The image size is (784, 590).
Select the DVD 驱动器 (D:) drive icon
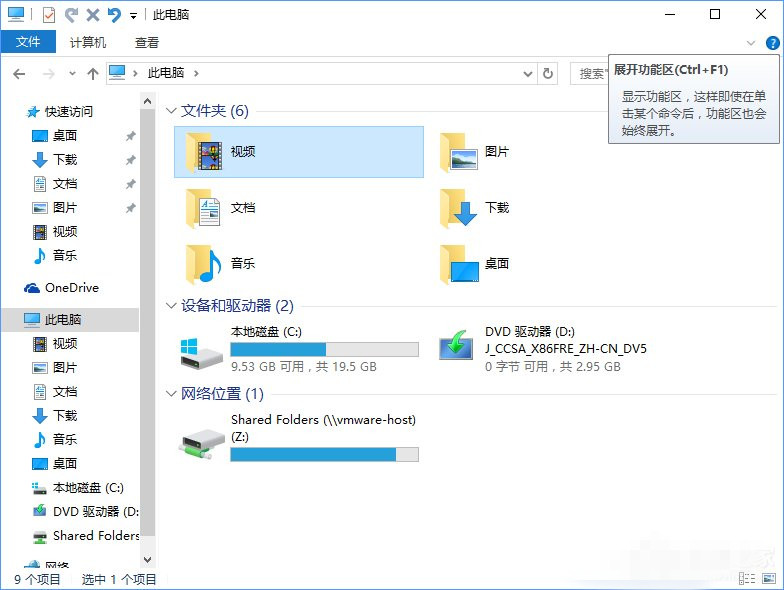[457, 347]
